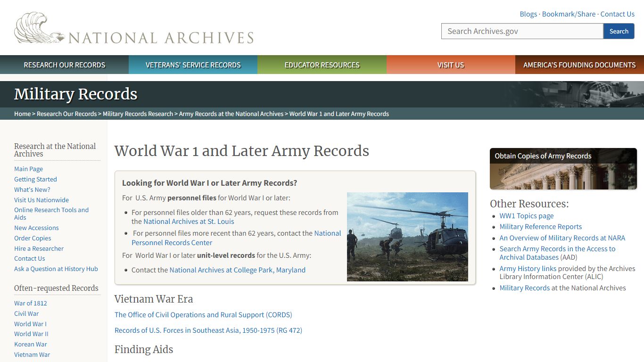Open Hire a Researcher sidebar link
Screen dimensions: 644x362
[39, 248]
